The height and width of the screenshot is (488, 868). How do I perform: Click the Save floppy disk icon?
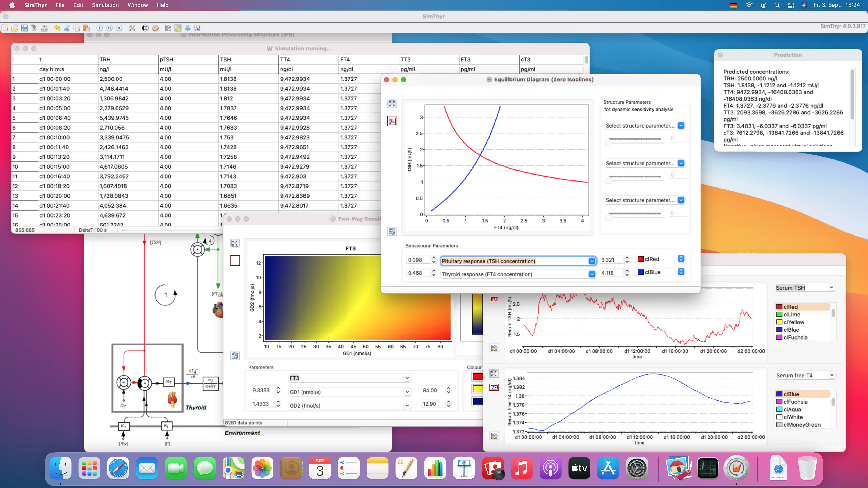pyautogui.click(x=24, y=28)
